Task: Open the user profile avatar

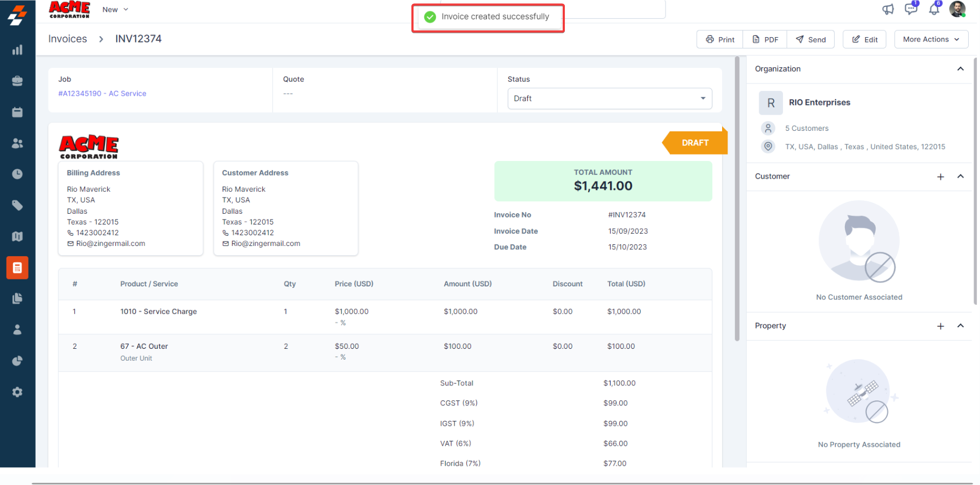Action: [957, 9]
